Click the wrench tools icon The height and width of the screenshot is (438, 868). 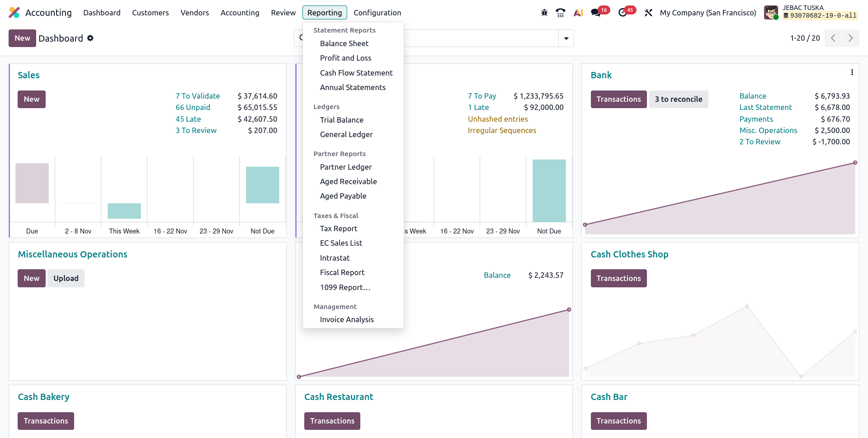pos(648,13)
